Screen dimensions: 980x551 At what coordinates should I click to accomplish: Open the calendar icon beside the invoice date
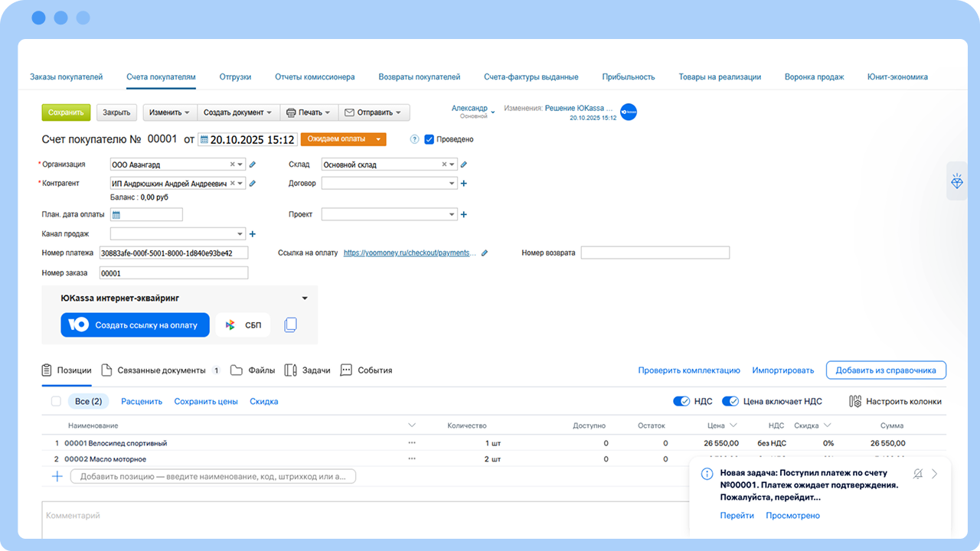coord(204,140)
